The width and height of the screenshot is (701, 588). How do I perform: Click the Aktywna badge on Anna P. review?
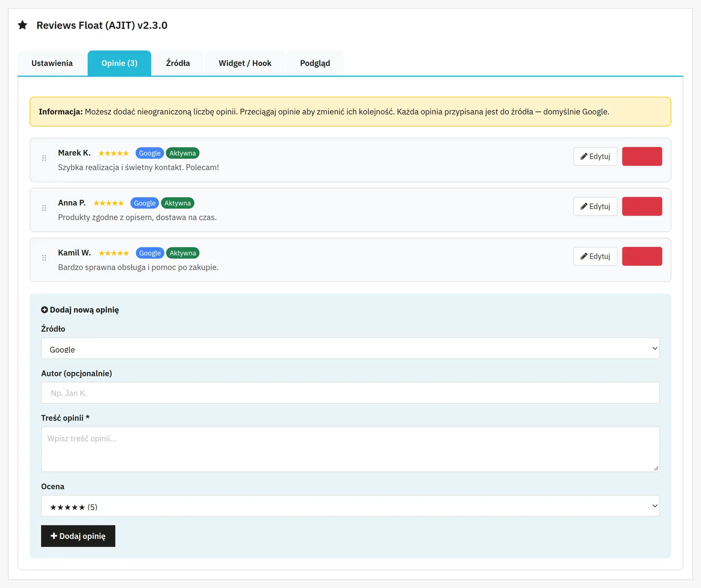[177, 203]
